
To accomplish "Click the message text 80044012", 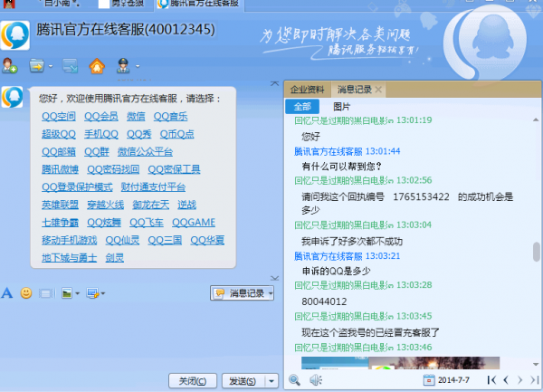I will pos(324,301).
